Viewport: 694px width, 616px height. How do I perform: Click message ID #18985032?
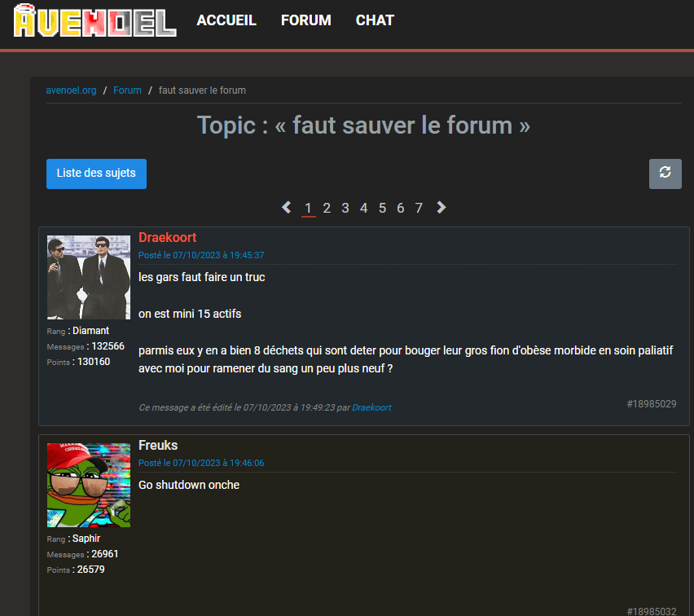click(652, 611)
